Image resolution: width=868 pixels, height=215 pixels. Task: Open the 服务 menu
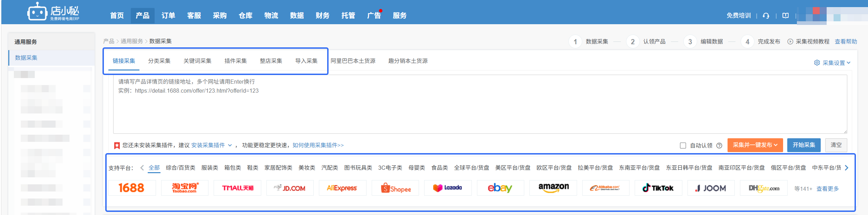tap(400, 16)
